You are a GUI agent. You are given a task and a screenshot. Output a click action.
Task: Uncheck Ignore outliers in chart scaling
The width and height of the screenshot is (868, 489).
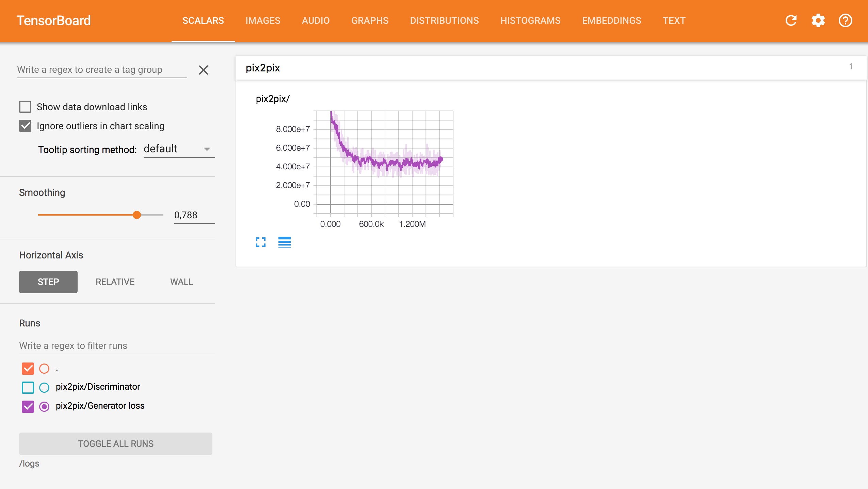(x=25, y=126)
